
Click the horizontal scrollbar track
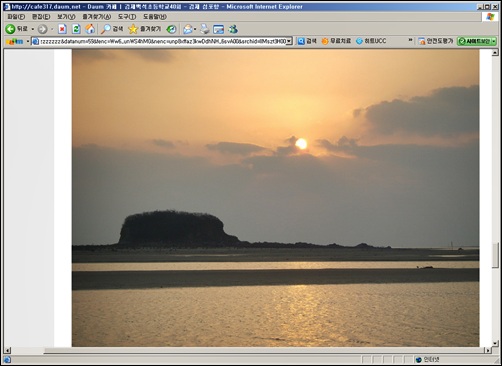[247, 350]
